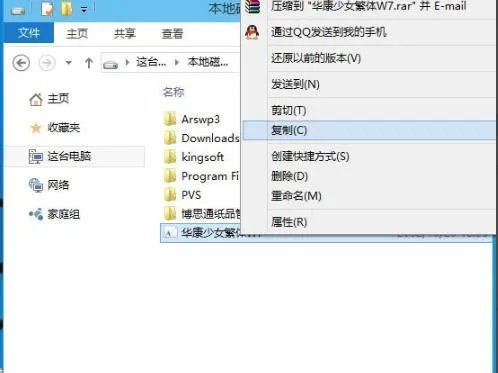Expand the chevron before 这台... in address bar
Image resolution: width=498 pixels, height=373 pixels.
127,62
